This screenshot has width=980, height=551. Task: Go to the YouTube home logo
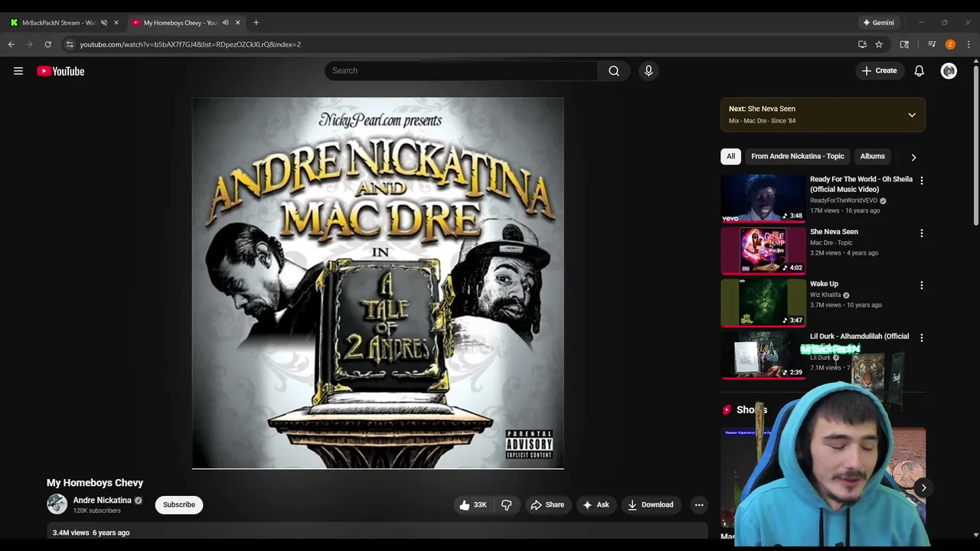[x=60, y=71]
